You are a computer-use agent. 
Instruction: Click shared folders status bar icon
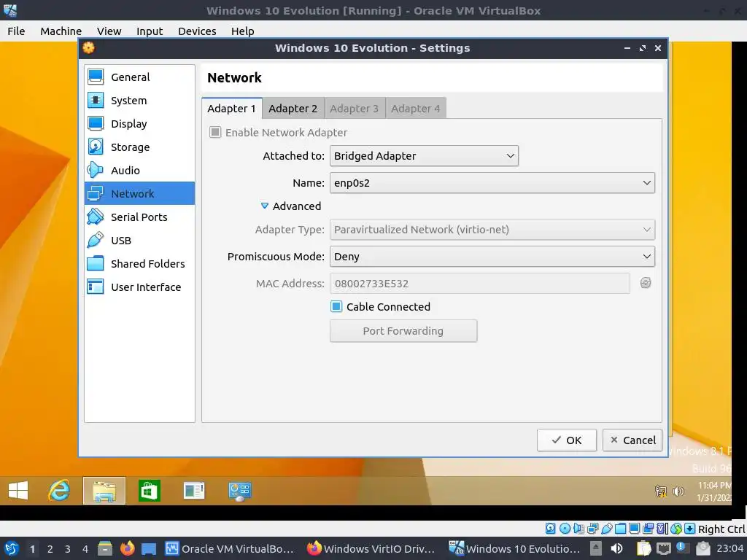(x=620, y=529)
